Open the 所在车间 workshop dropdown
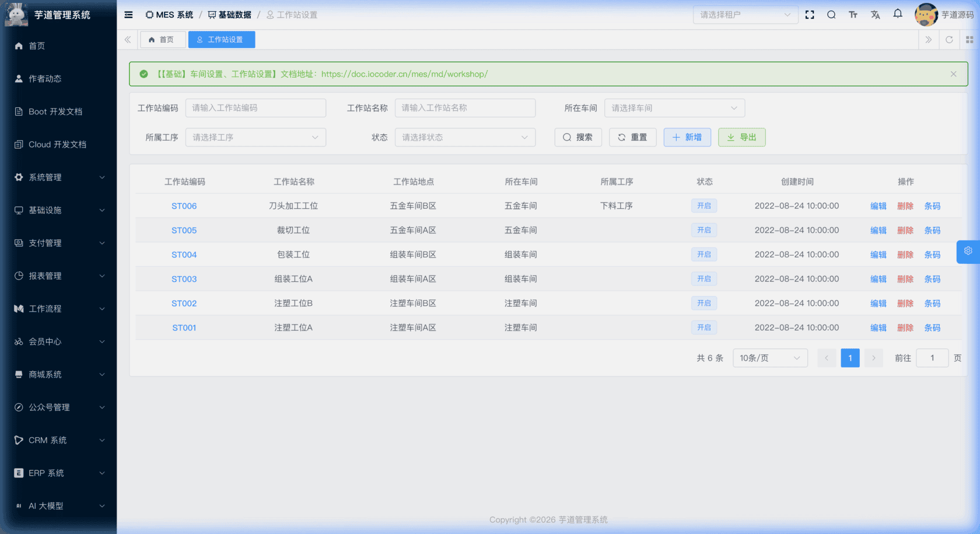The image size is (980, 534). pos(674,108)
